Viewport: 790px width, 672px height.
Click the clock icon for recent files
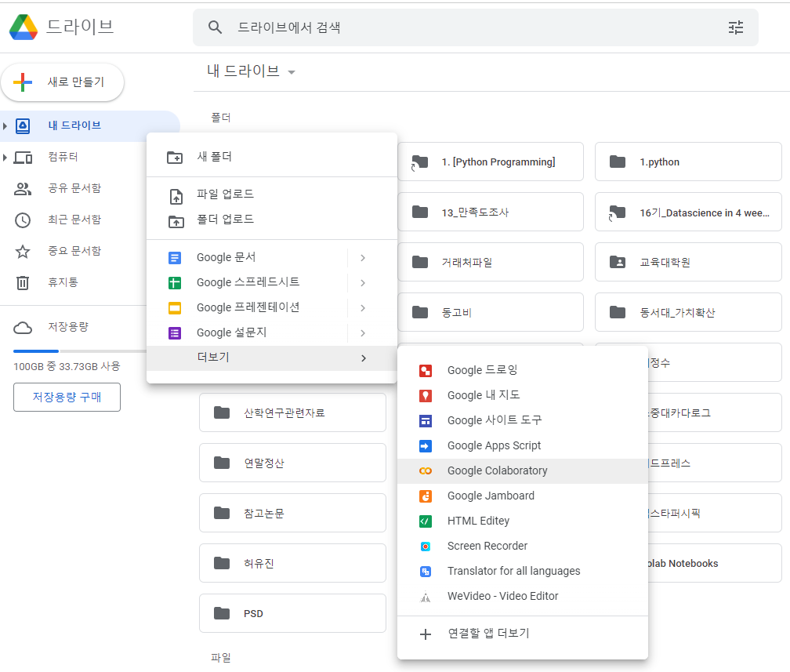pyautogui.click(x=23, y=220)
